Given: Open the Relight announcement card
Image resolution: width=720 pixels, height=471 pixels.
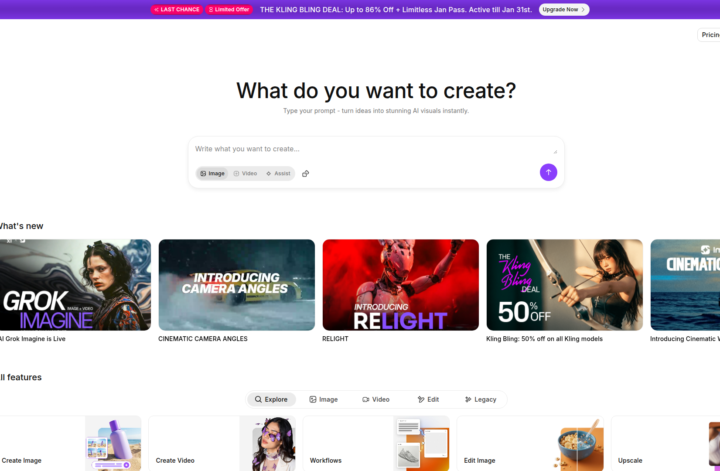Looking at the screenshot, I should point(400,285).
